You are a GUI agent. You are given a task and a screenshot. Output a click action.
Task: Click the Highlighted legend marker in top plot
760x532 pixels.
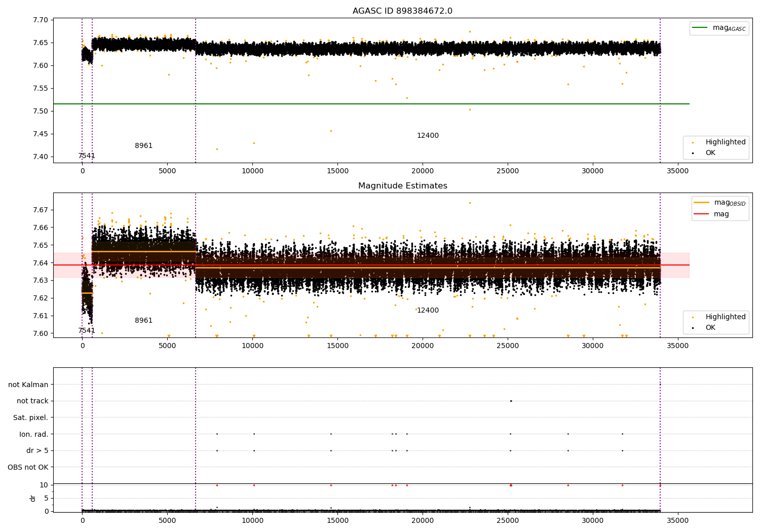693,142
